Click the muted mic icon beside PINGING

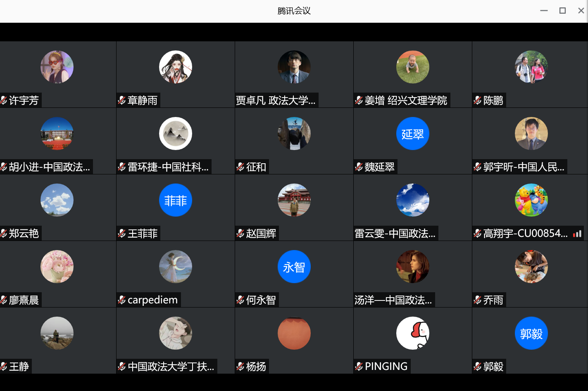click(359, 366)
